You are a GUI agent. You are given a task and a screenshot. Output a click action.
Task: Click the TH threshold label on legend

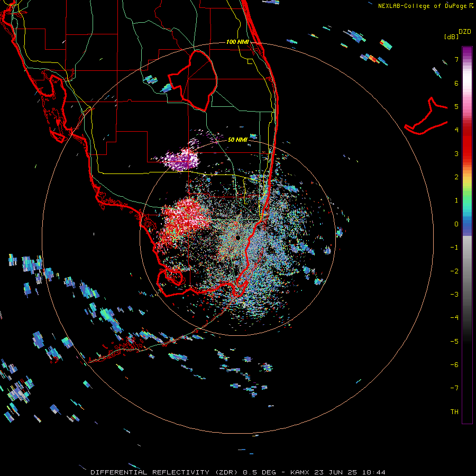454,411
